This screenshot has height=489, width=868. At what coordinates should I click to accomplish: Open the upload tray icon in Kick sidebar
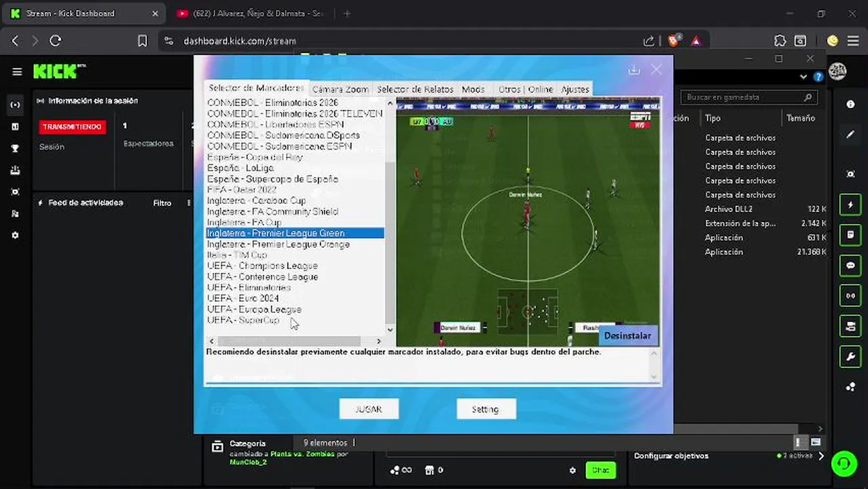click(x=15, y=170)
